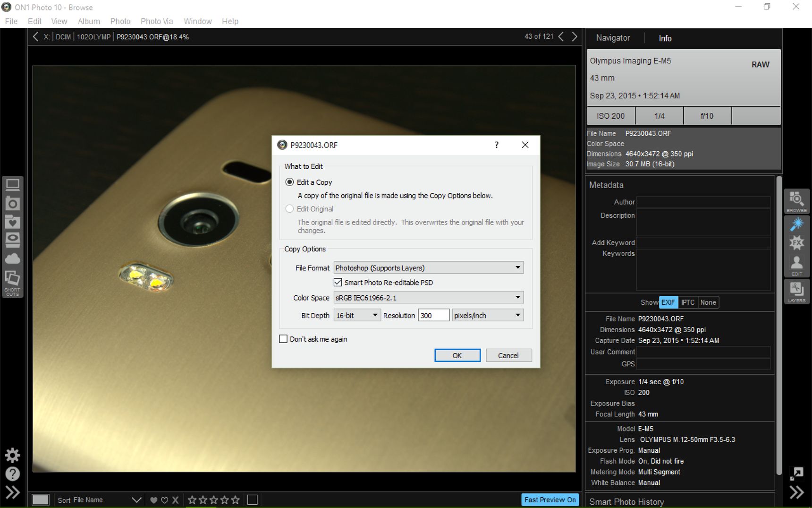
Task: Click the gray view mode thumbnail button
Action: pos(41,499)
